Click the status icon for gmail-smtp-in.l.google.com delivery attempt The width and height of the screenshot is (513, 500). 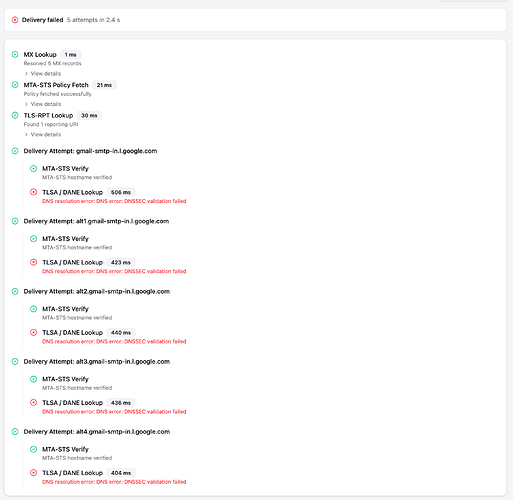tap(15, 151)
